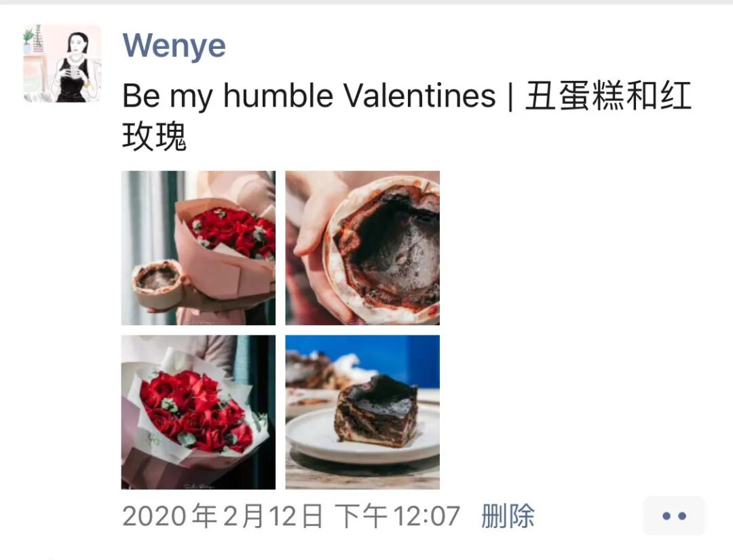This screenshot has width=733, height=560.
Task: Tap the two-dot more options button
Action: click(674, 516)
